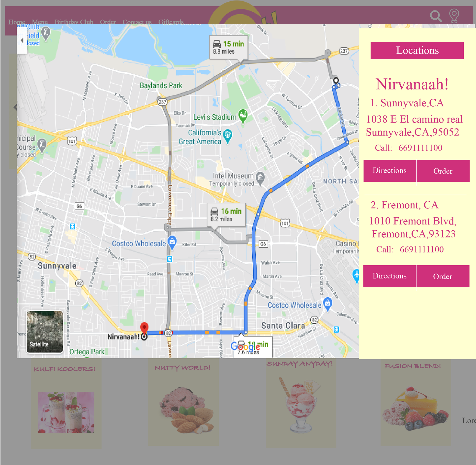Screen dimensions: 476x465
Task: Open the Birthday Club navigation item
Action: 74,22
